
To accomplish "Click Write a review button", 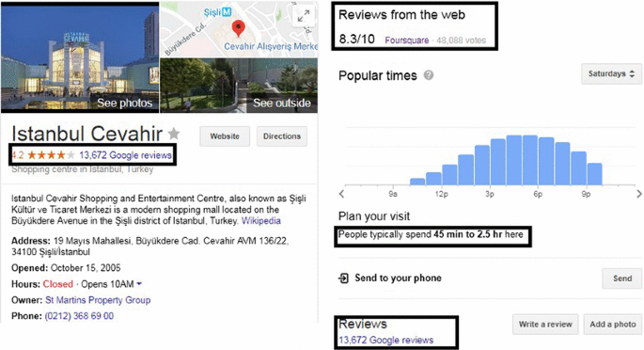I will point(545,324).
